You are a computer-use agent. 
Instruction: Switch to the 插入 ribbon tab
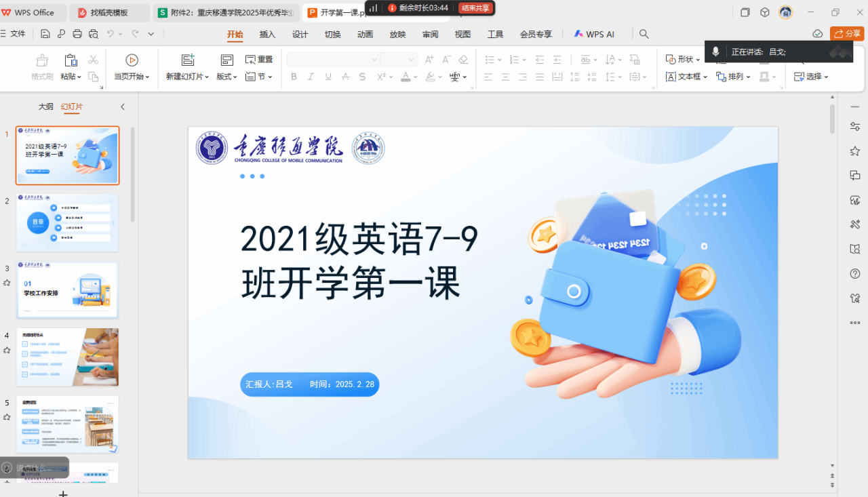pyautogui.click(x=267, y=35)
